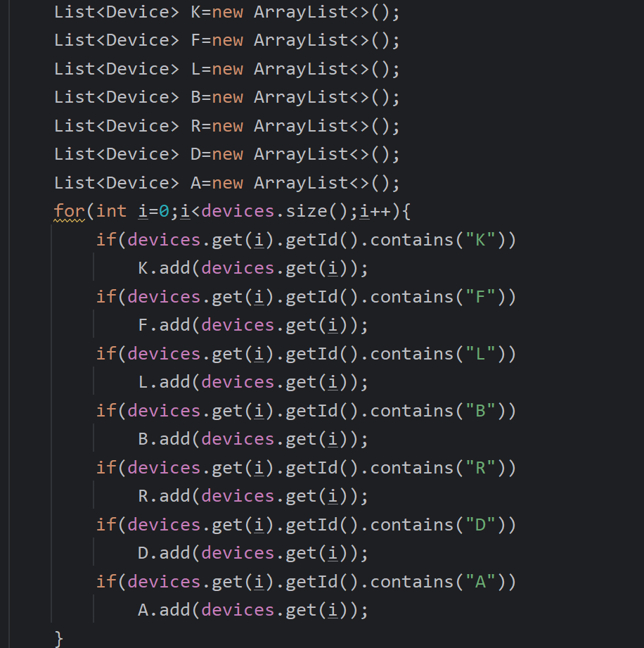Click the if line containing "L"
Viewport: 644px width, 648px height.
point(306,354)
